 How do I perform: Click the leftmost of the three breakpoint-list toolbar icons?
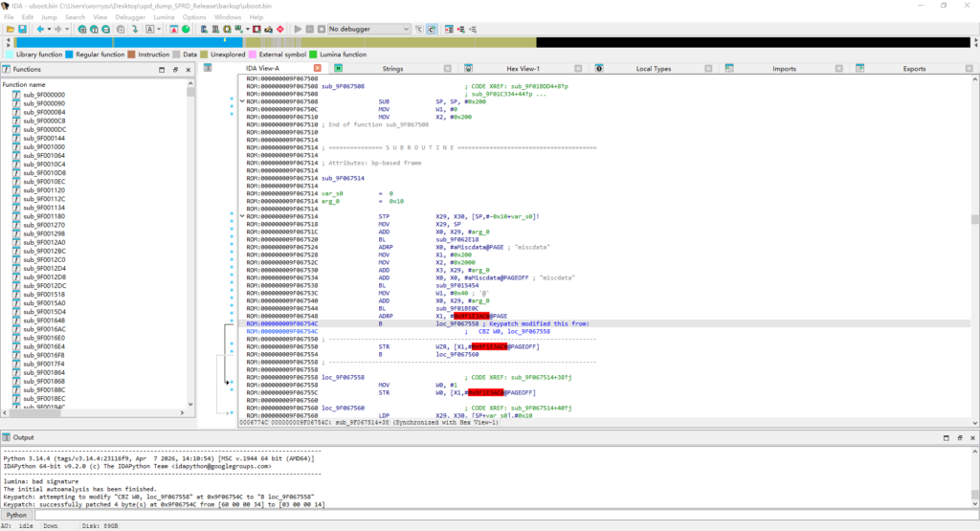pos(449,30)
